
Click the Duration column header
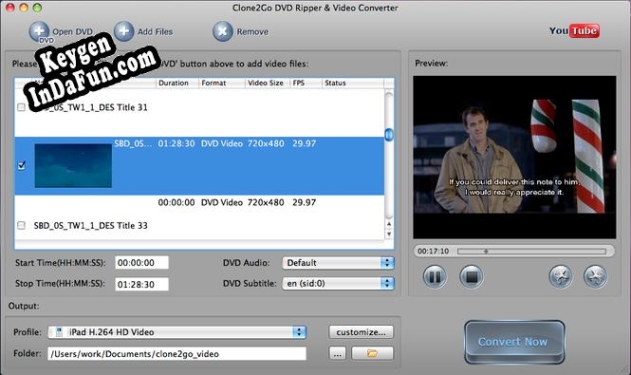(177, 83)
